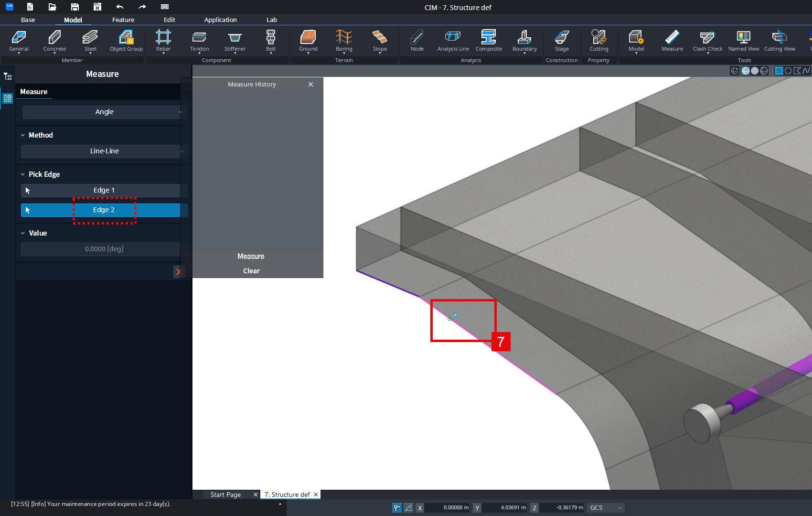
Task: Select the Rebar tool
Action: [163, 41]
